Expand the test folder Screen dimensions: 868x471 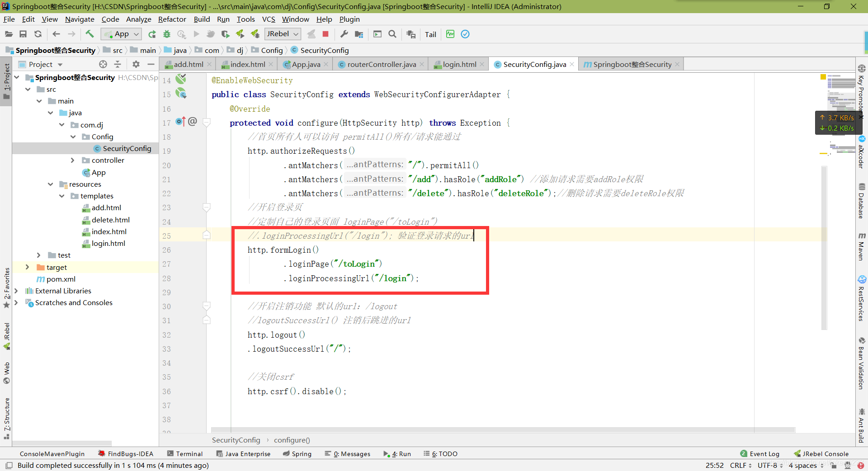[39, 255]
